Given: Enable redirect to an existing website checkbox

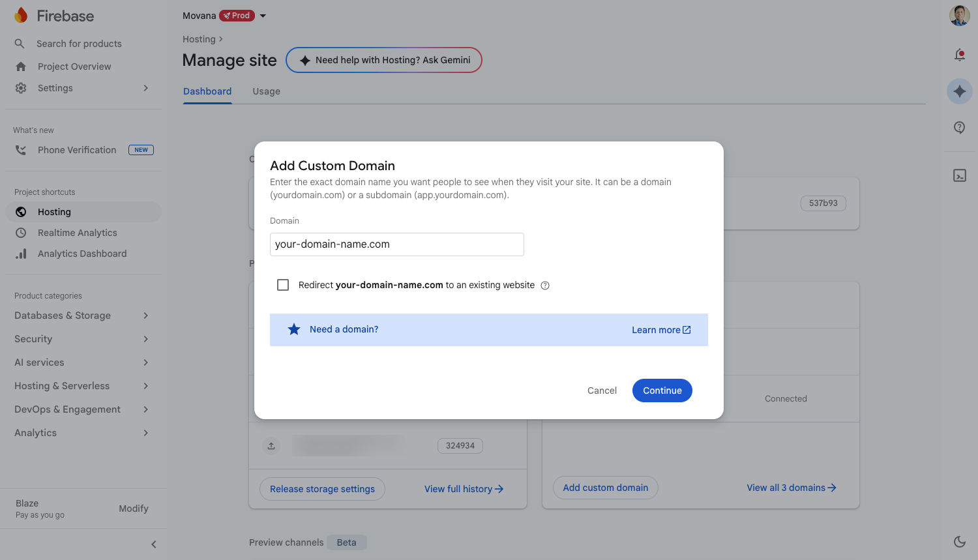Looking at the screenshot, I should tap(283, 285).
